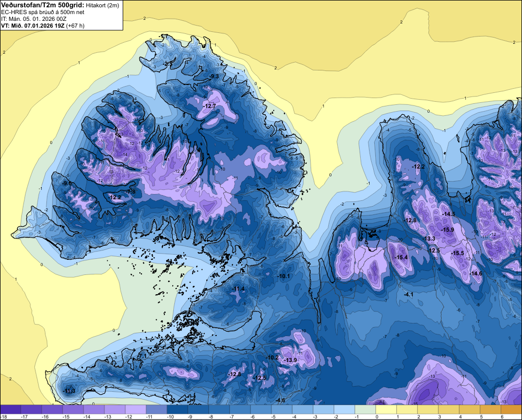Click the '0' tick label on the color scale

coord(377,417)
